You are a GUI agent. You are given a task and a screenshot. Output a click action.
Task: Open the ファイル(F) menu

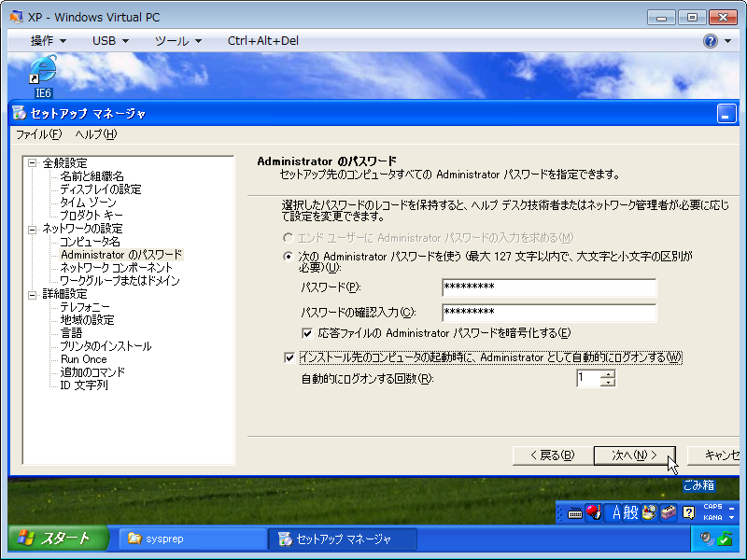(39, 134)
